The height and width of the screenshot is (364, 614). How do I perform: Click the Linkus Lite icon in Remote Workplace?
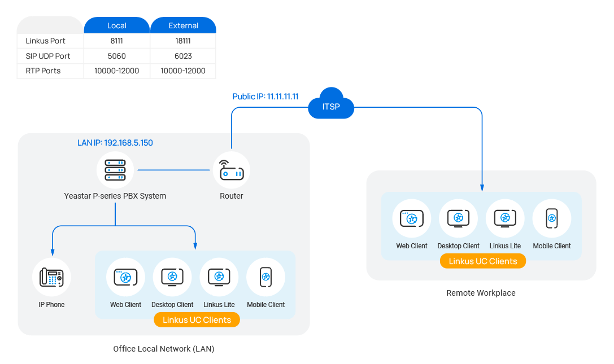[x=505, y=218]
